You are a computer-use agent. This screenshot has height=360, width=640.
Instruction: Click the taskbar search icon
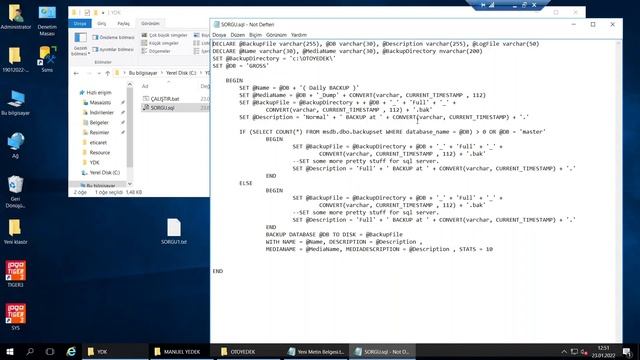point(30,351)
